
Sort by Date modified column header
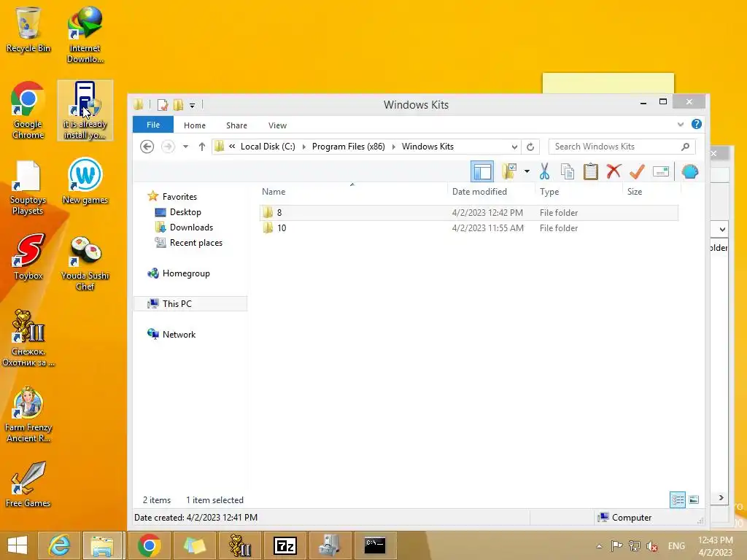coord(479,192)
